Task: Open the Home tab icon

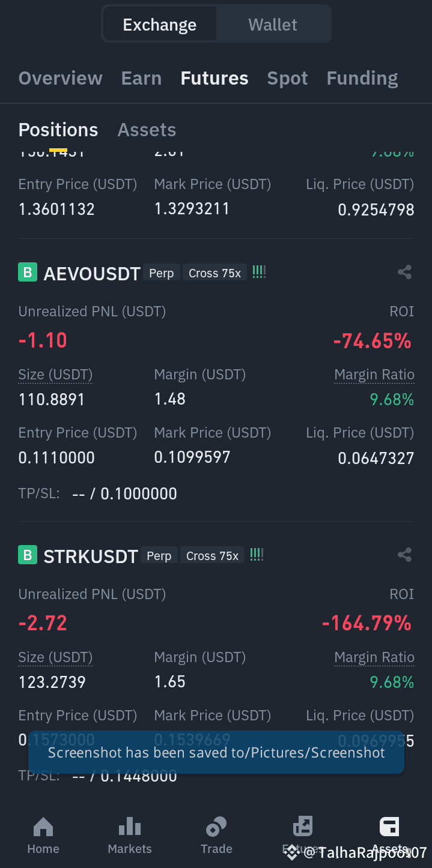Action: pyautogui.click(x=43, y=827)
